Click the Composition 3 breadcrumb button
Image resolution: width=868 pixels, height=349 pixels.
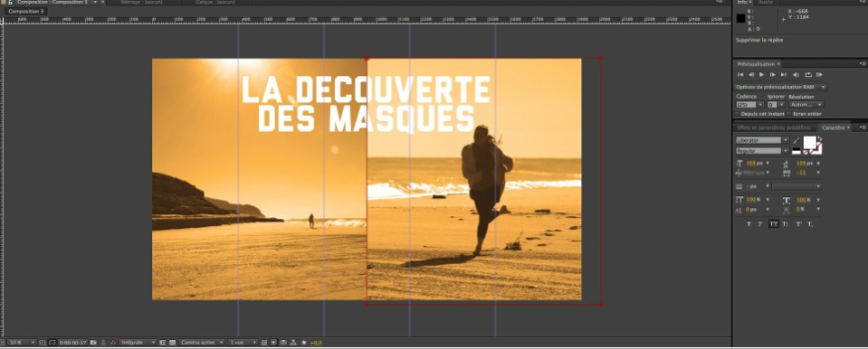pos(25,11)
